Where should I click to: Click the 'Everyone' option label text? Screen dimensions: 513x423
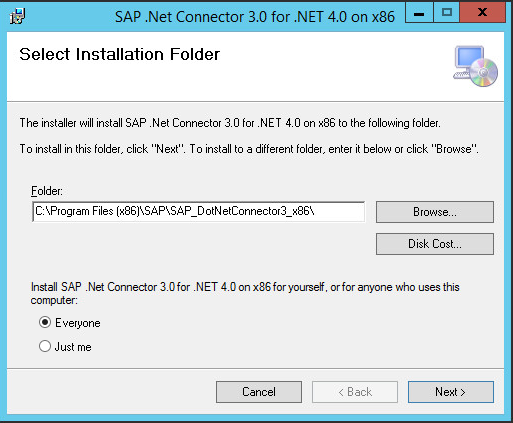pyautogui.click(x=78, y=323)
